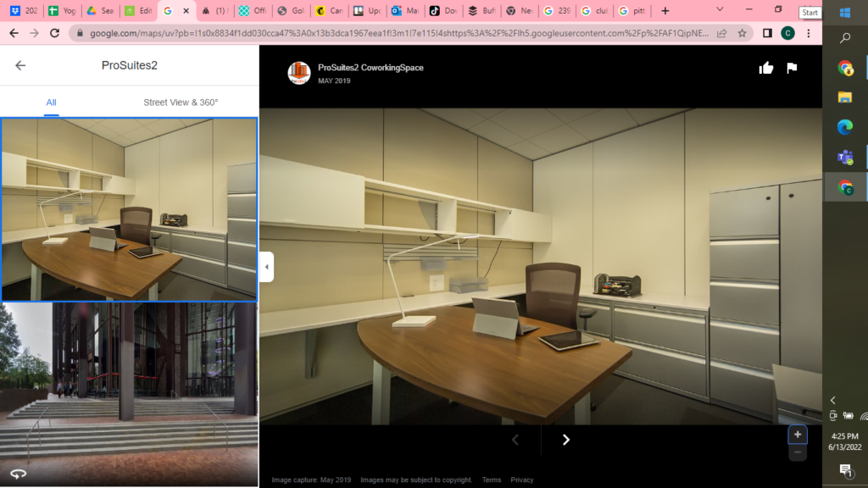The image size is (868, 488).
Task: Reload the page in Chrome
Action: (x=55, y=33)
